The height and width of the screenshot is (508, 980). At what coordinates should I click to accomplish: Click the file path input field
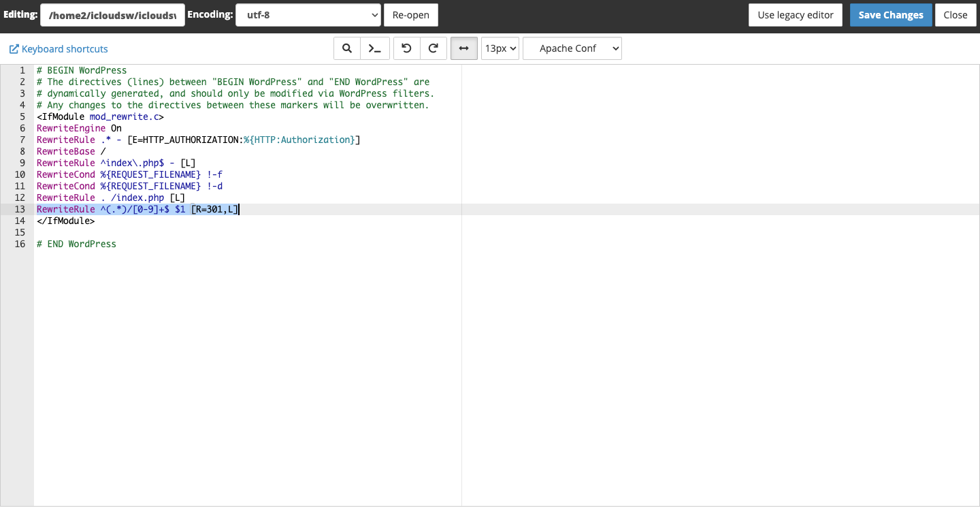[112, 15]
